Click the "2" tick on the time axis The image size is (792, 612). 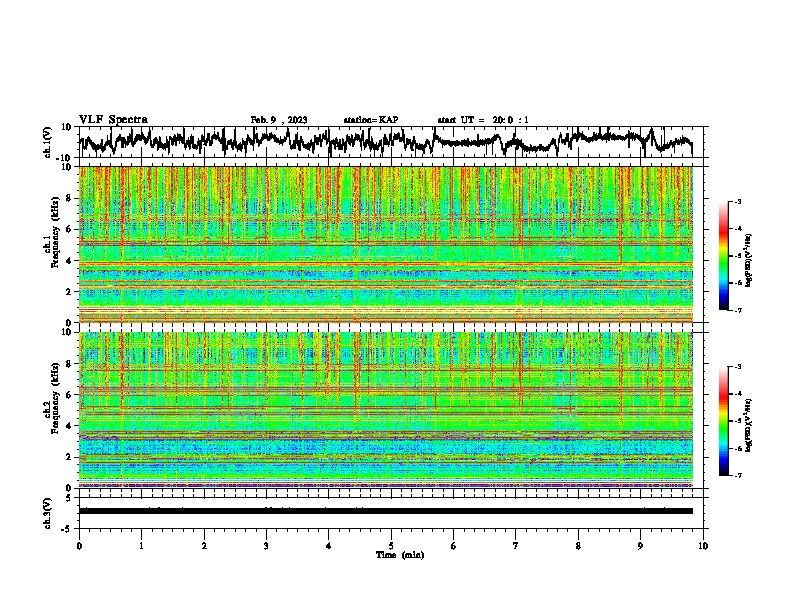[204, 546]
